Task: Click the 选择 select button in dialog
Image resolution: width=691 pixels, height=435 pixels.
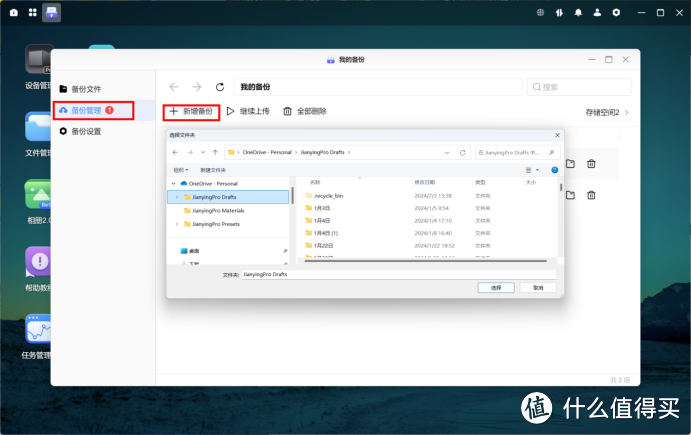Action: [x=496, y=286]
